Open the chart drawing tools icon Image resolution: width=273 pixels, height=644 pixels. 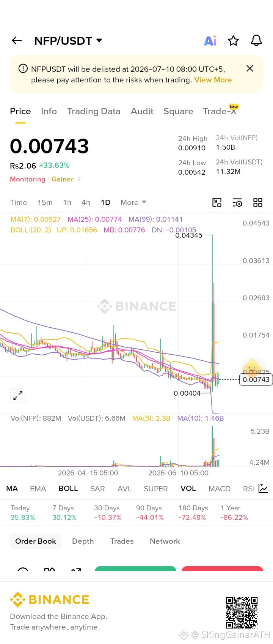tap(217, 202)
